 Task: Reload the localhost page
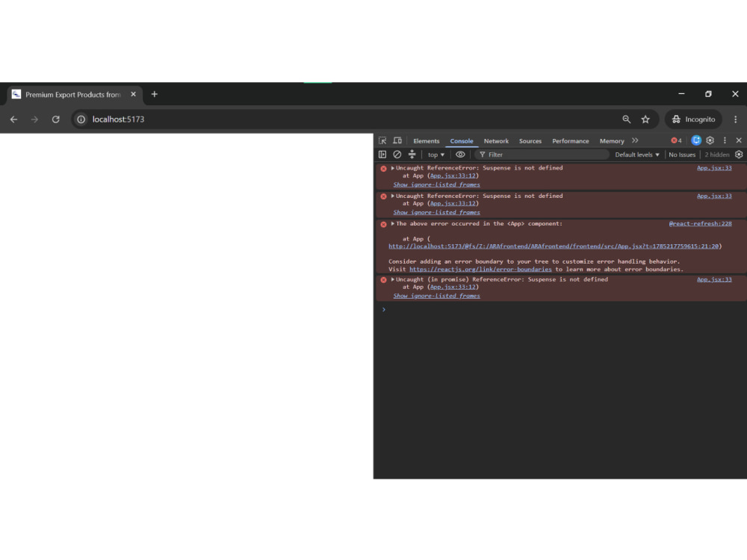(x=56, y=119)
